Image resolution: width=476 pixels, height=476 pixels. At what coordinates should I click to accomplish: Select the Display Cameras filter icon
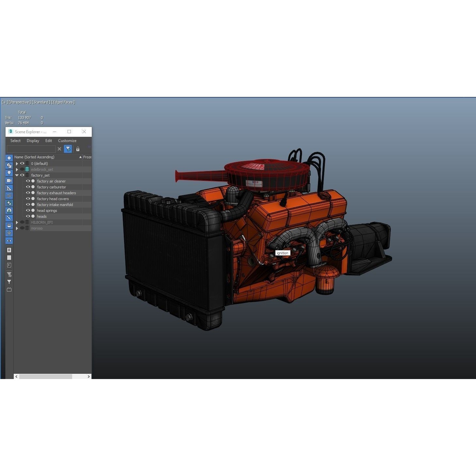[x=9, y=181]
